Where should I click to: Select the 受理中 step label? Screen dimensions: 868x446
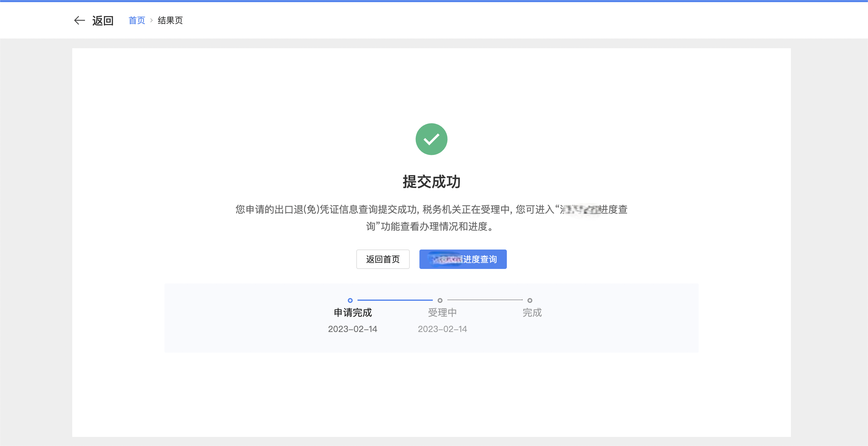click(x=442, y=312)
